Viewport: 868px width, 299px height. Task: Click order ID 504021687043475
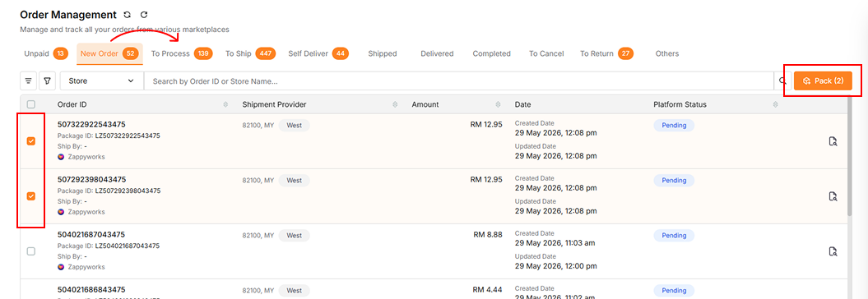91,234
